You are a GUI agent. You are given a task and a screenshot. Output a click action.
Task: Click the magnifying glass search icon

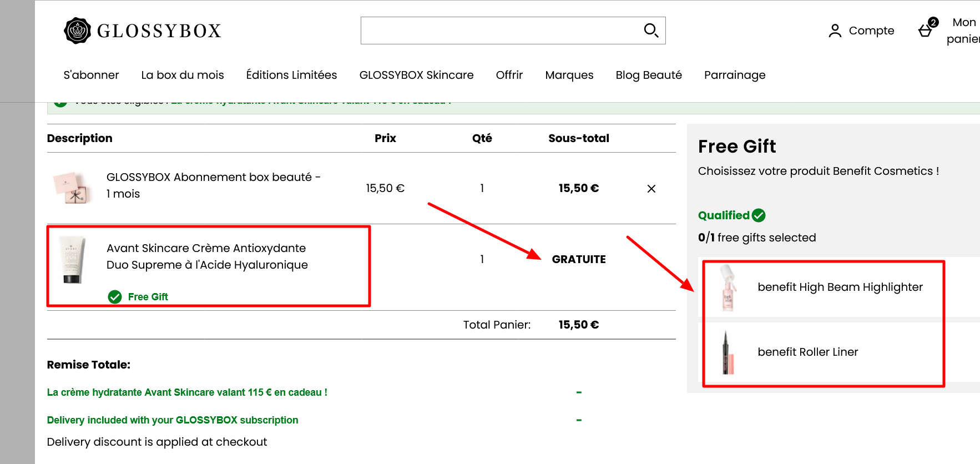pyautogui.click(x=651, y=31)
